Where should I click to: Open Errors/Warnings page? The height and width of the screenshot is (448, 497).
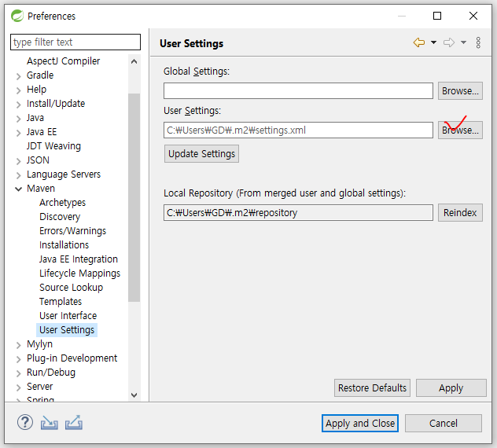[x=72, y=230]
